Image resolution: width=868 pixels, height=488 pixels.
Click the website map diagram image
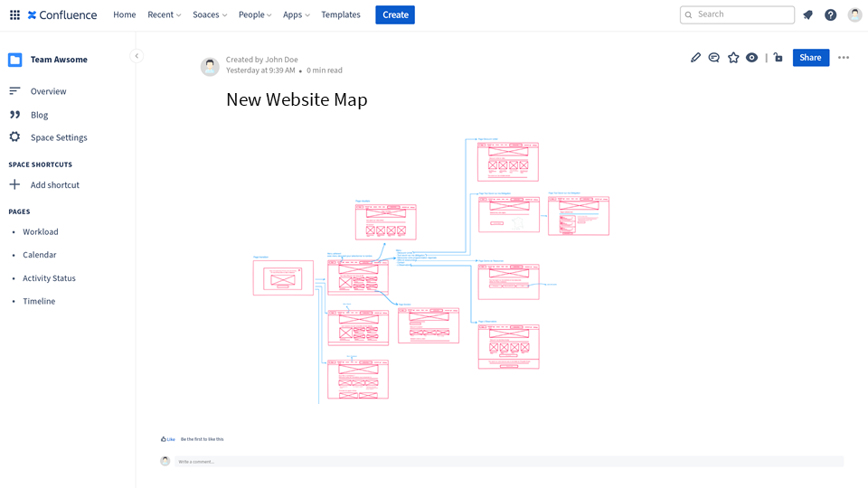(x=431, y=270)
